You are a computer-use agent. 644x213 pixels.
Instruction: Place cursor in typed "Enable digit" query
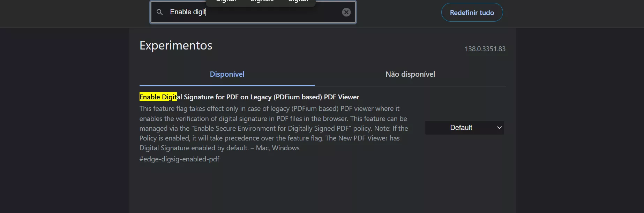[188, 12]
